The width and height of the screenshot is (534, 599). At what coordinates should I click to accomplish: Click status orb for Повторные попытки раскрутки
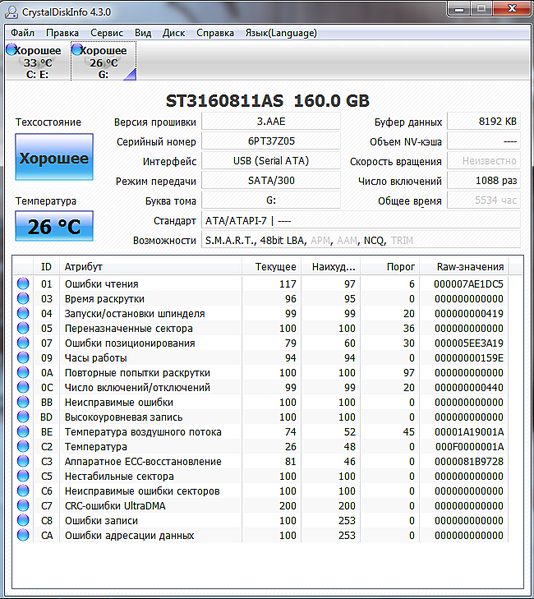(23, 372)
